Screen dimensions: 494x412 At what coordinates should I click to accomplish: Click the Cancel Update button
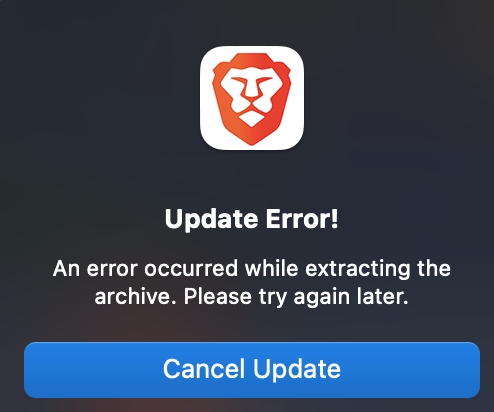click(x=252, y=370)
